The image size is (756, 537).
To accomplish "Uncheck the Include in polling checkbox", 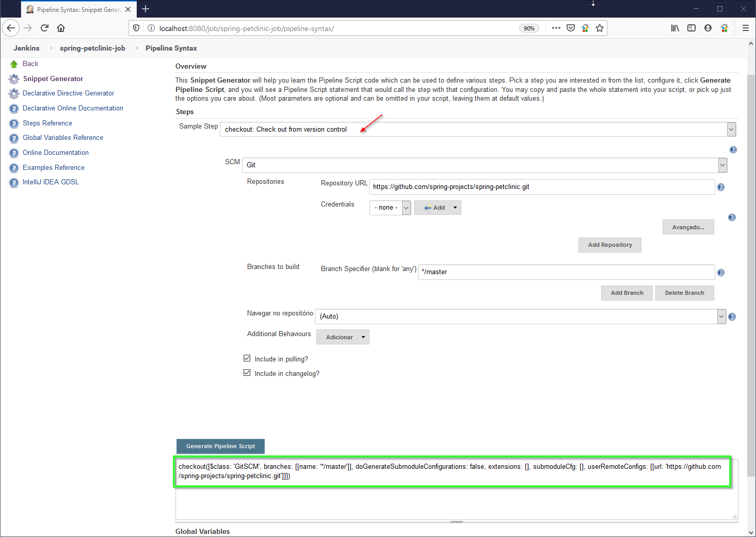I will tap(247, 358).
